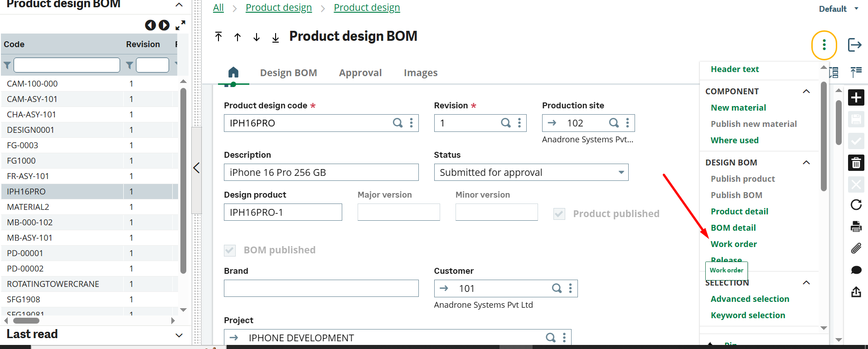This screenshot has width=868, height=349.
Task: Click search lookup for Product design code
Action: [398, 123]
